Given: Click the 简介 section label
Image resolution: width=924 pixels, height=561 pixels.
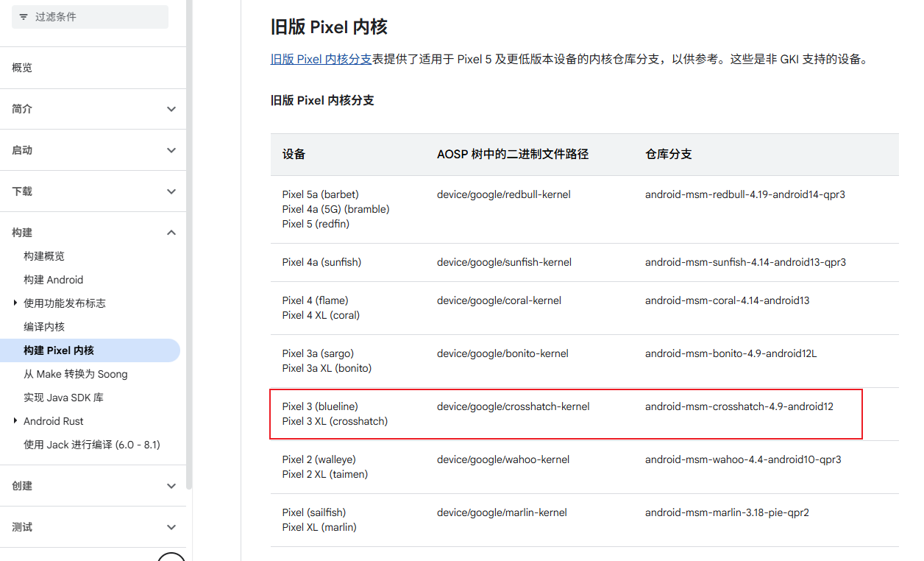Looking at the screenshot, I should (x=22, y=109).
